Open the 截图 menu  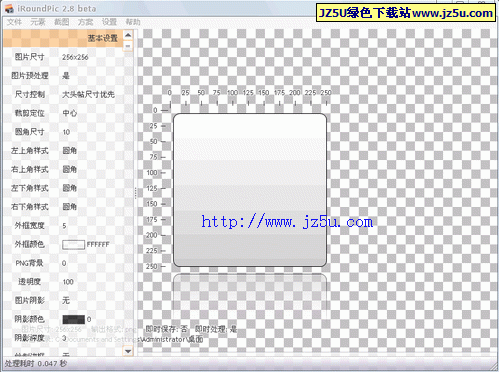pos(62,22)
